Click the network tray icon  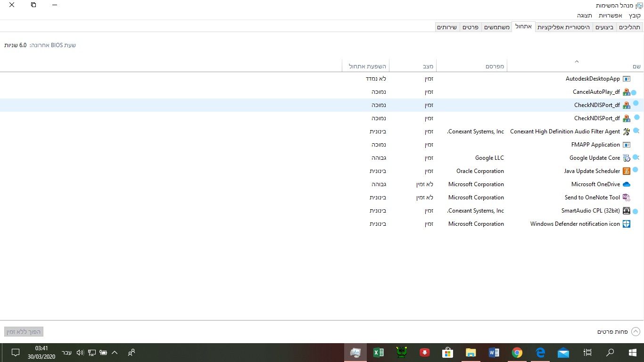coord(92,353)
